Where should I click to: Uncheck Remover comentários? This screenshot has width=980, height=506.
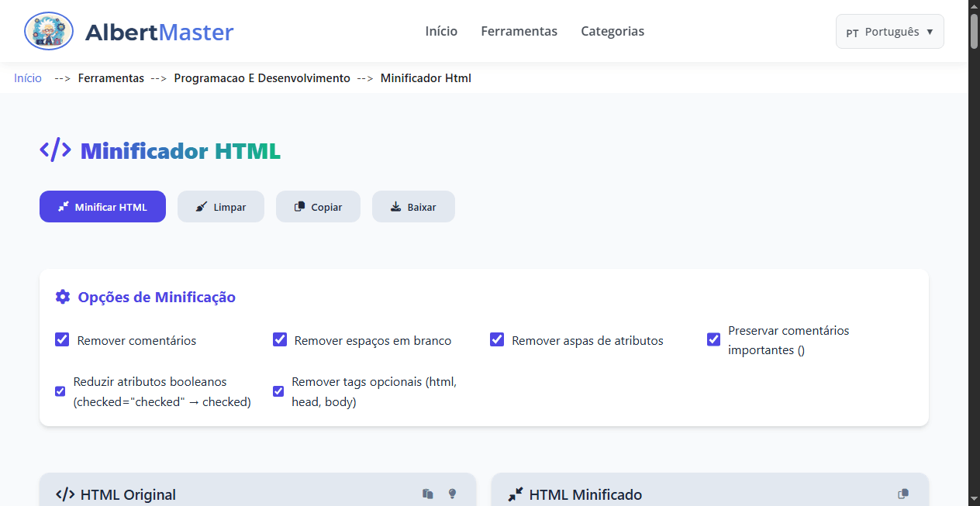coord(62,339)
